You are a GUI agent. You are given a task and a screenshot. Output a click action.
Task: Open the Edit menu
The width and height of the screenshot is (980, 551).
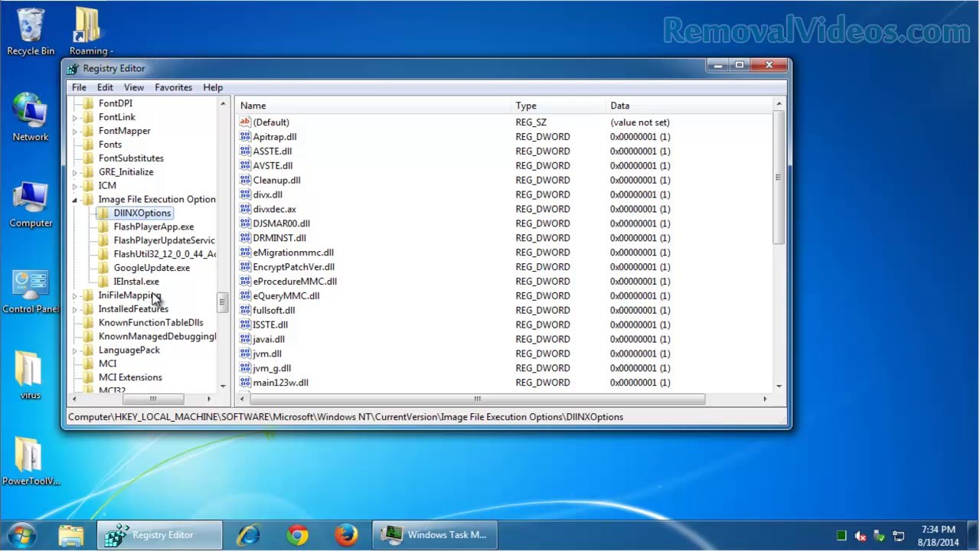(105, 87)
